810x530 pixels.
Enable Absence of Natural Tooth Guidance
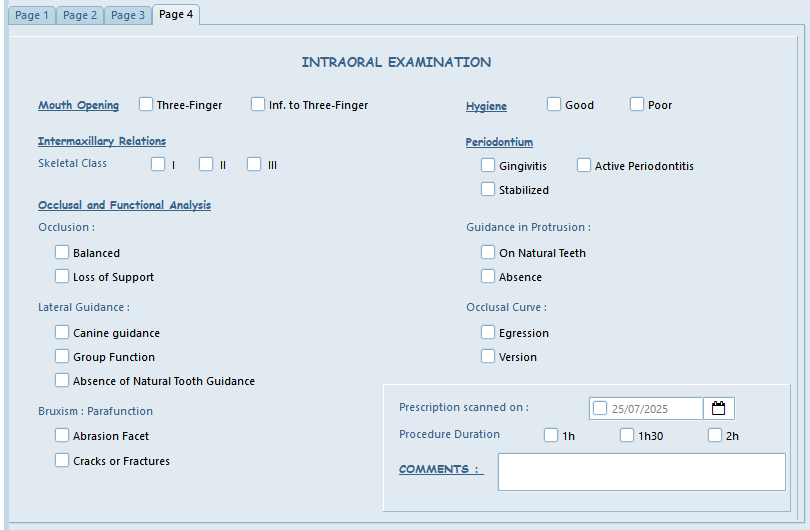coord(62,380)
